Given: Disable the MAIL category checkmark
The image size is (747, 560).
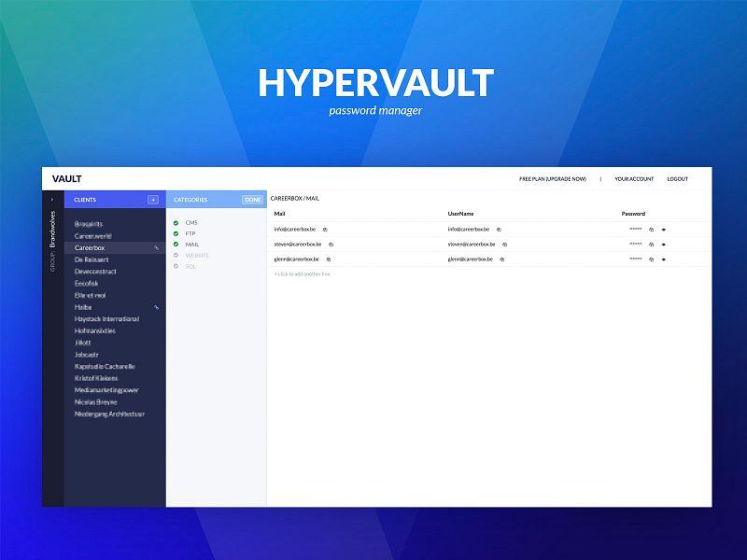Looking at the screenshot, I should click(176, 245).
